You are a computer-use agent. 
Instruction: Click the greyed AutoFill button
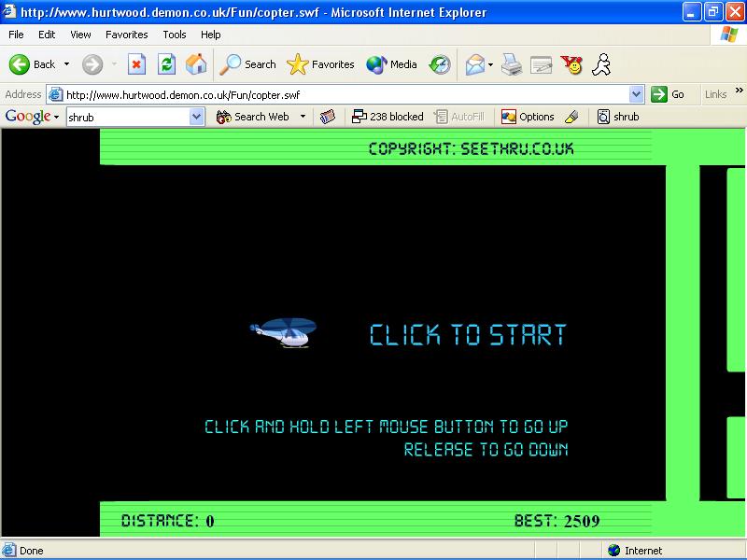[459, 117]
